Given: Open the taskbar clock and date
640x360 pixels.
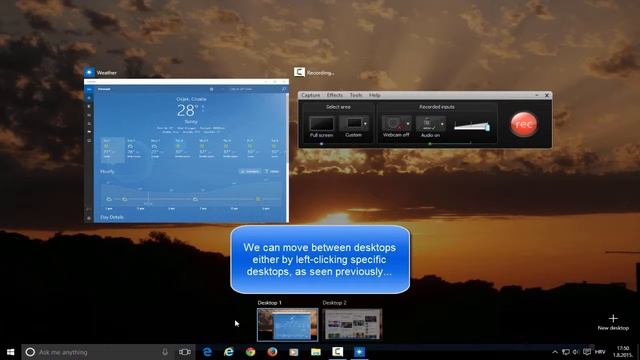Looking at the screenshot, I should [x=623, y=352].
